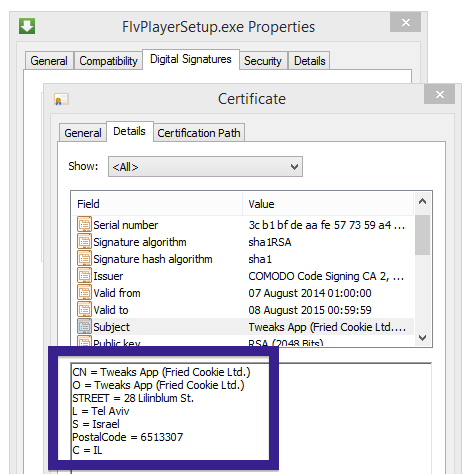This screenshot has height=474, width=476.
Task: Select the Digital Signatures tab
Action: coord(191,59)
